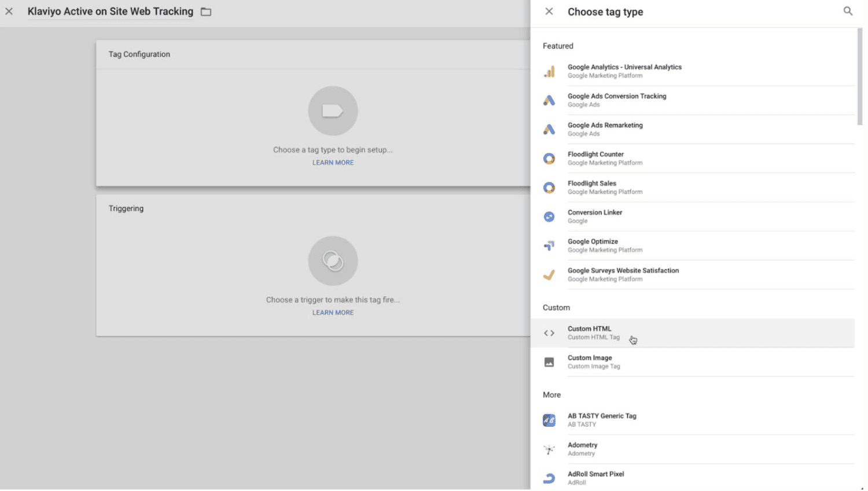Click the Google Analytics Universal Analytics icon

(x=549, y=72)
